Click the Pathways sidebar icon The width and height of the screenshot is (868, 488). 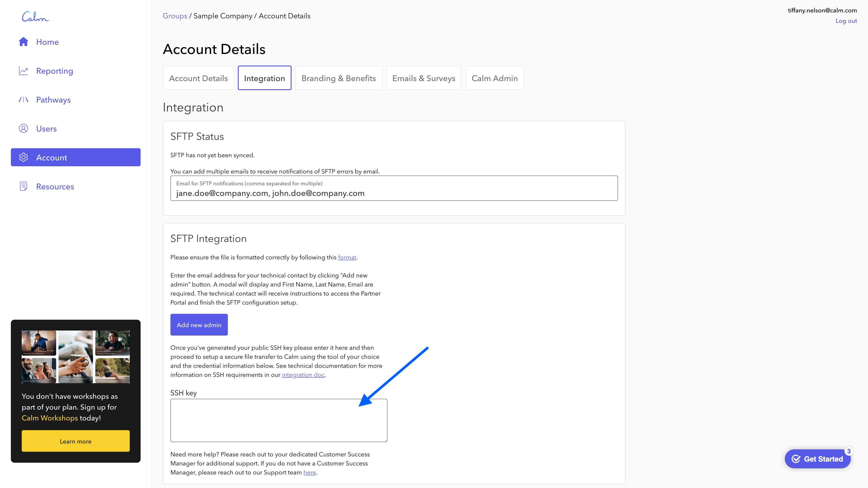click(x=24, y=99)
